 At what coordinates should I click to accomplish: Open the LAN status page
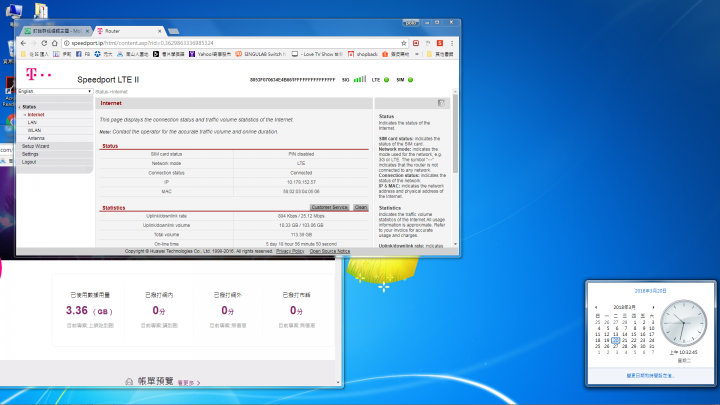[32, 123]
